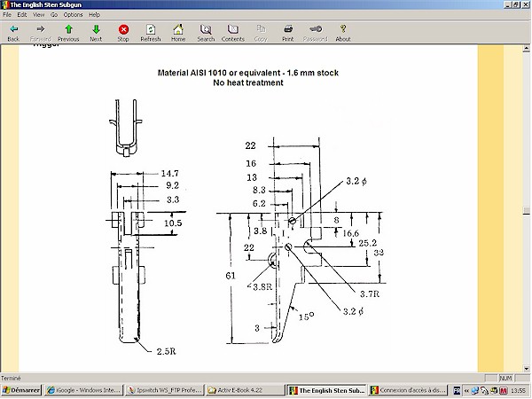Click the 14.7 dimension label
Image resolution: width=532 pixels, height=399 pixels.
[x=169, y=174]
